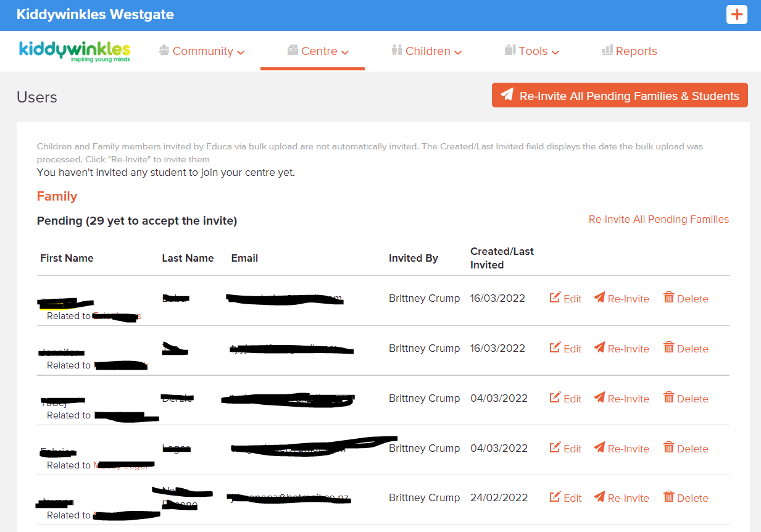This screenshot has width=761, height=532.
Task: Click the Re-Invite link in the second 16/03/2022 row
Action: (622, 349)
